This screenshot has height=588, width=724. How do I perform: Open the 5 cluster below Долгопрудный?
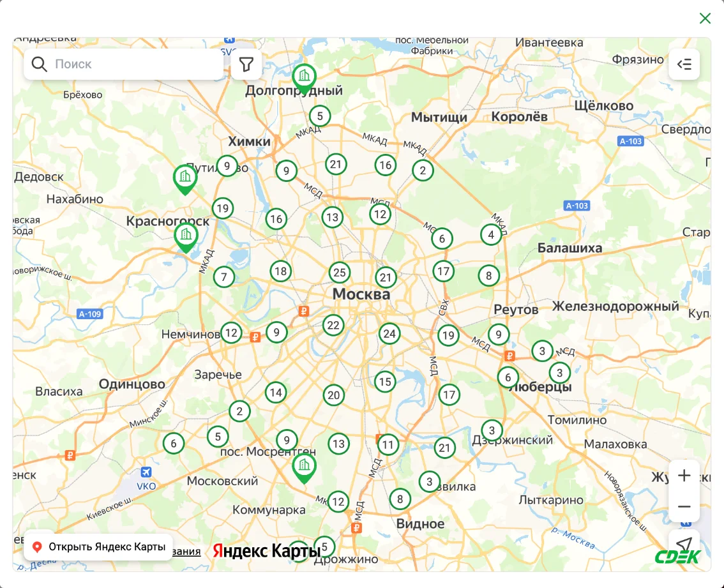pos(320,116)
